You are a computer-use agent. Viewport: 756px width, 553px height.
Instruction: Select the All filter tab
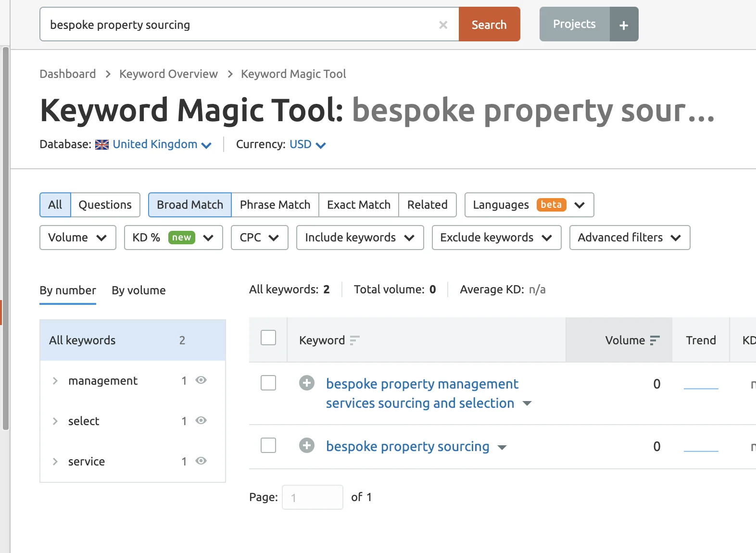click(x=55, y=205)
